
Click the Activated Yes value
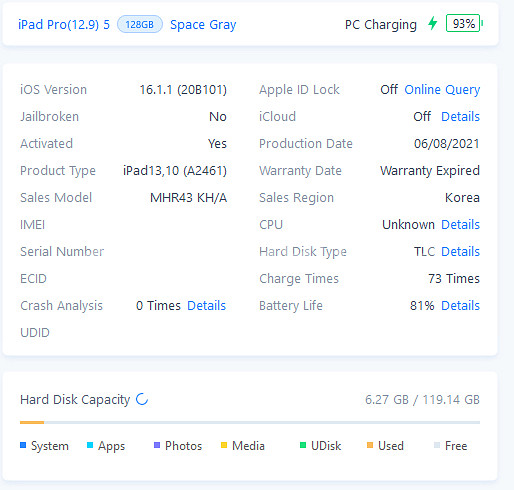(217, 144)
